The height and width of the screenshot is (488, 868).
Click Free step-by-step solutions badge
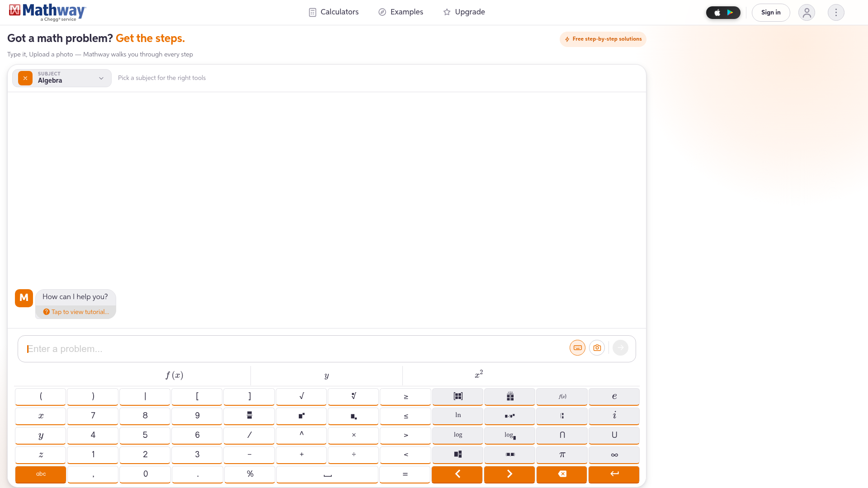pos(603,39)
